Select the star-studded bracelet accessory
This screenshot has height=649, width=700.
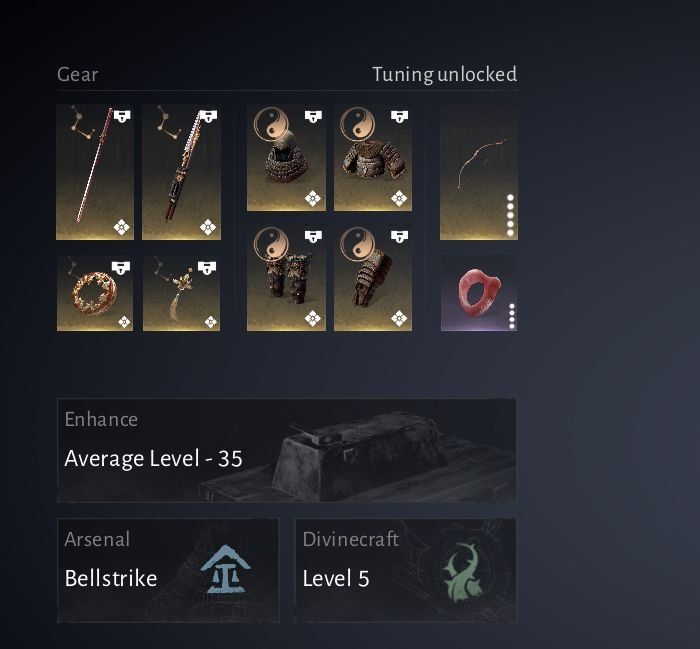(x=95, y=293)
